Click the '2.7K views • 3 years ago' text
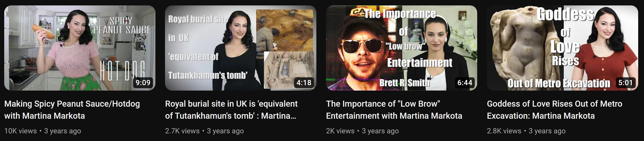The image size is (644, 141). pos(204,131)
